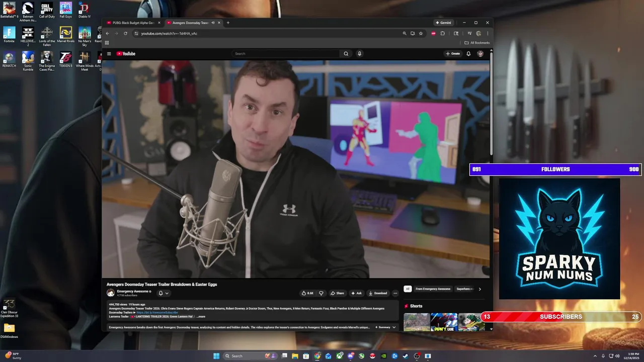Screen dimensions: 644x362
Task: Expand the video description with ...more
Action: 201,317
